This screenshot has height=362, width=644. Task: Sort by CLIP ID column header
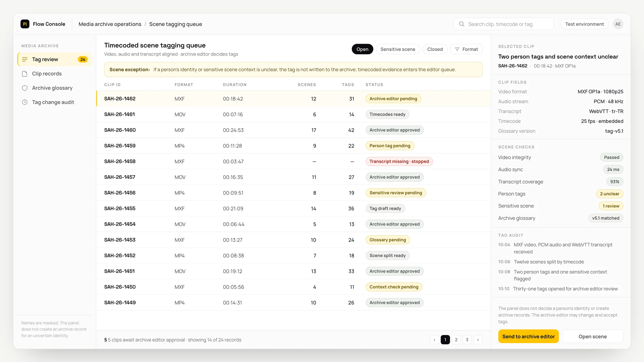coord(112,85)
